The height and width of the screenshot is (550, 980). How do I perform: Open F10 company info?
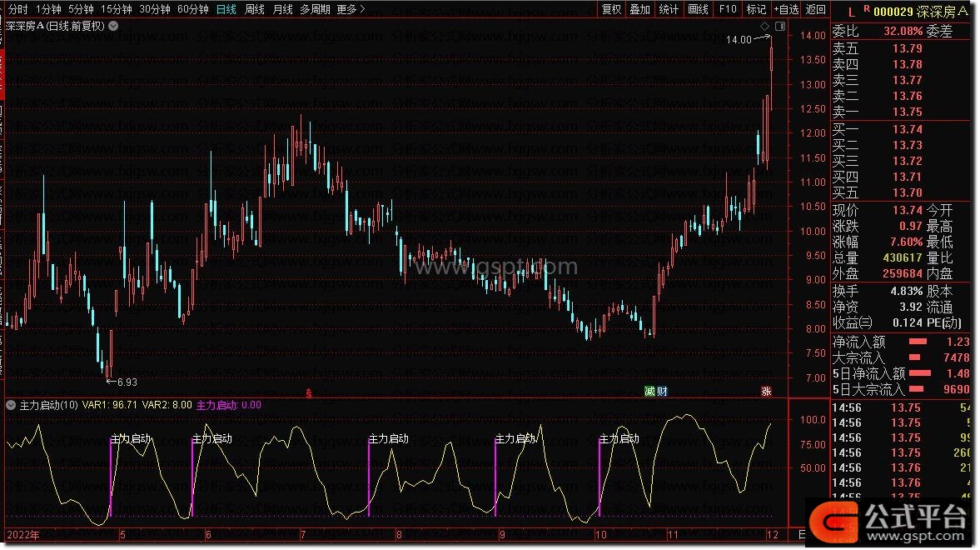click(x=728, y=9)
